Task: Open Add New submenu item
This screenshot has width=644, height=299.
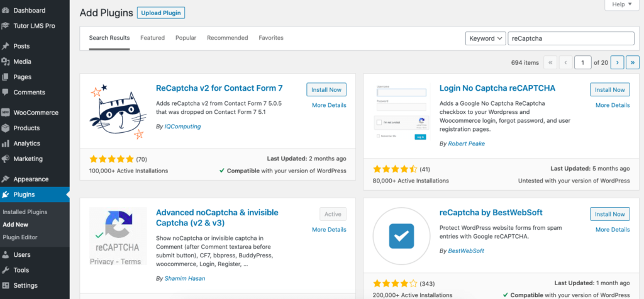Action: (15, 225)
